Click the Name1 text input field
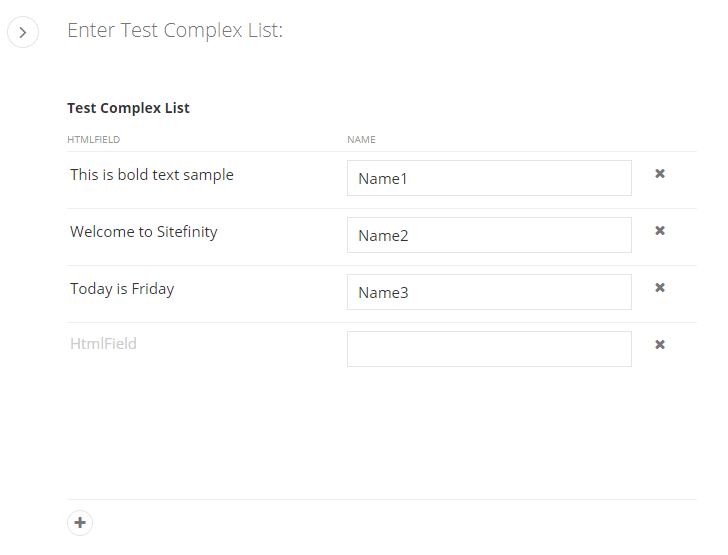728x555 pixels. (x=489, y=178)
